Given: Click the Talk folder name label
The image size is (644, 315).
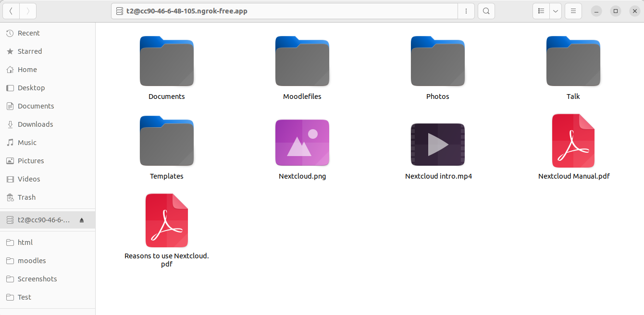Looking at the screenshot, I should click(573, 97).
